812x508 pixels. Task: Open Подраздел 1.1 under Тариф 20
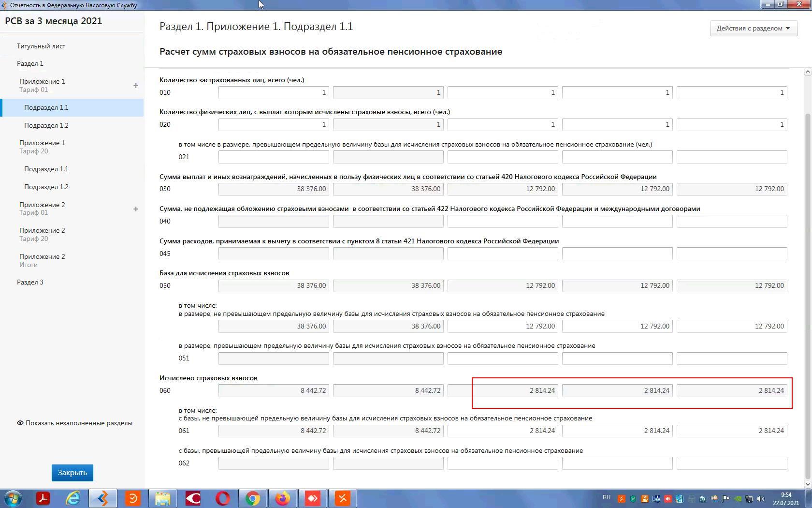(46, 169)
